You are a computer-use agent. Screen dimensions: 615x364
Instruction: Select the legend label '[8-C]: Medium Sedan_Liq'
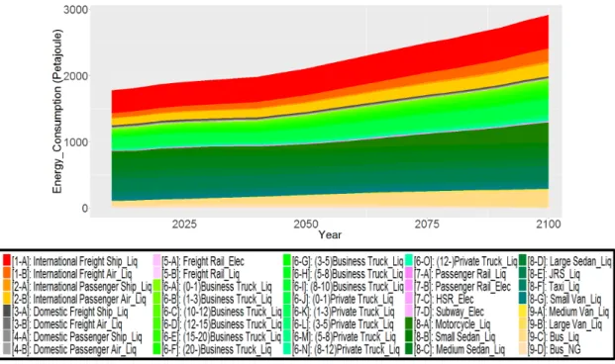(x=460, y=349)
